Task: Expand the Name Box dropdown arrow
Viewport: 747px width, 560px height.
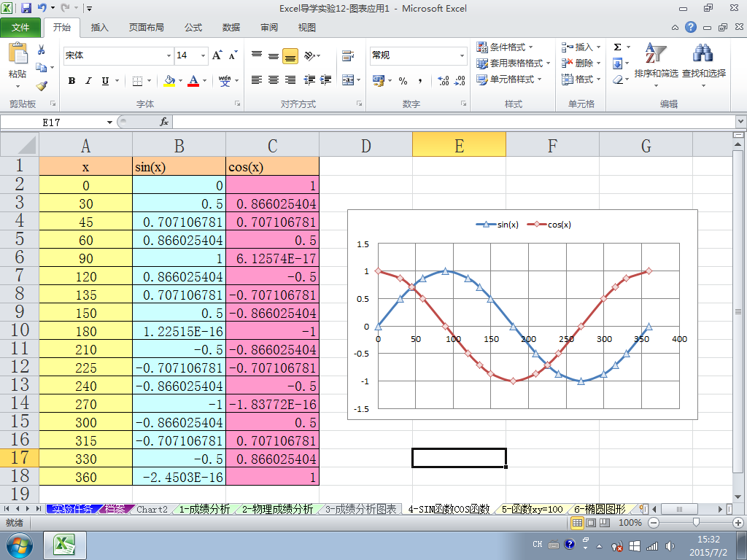Action: coord(109,122)
